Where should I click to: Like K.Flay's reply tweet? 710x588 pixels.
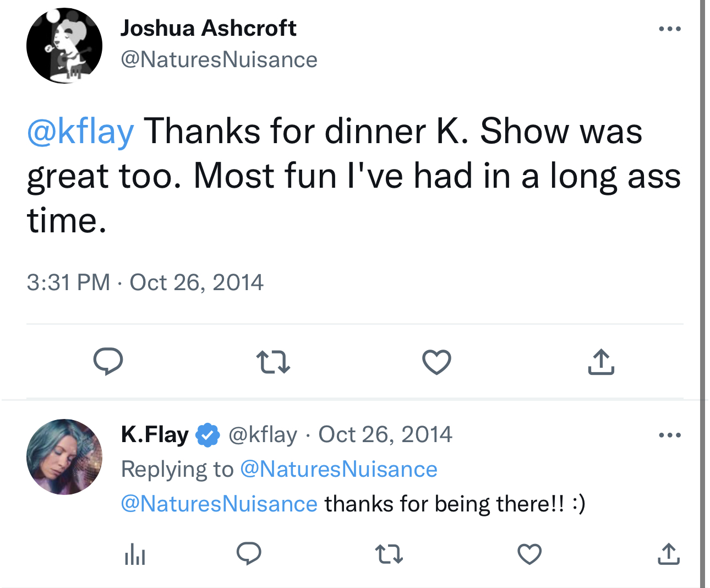[x=529, y=554]
